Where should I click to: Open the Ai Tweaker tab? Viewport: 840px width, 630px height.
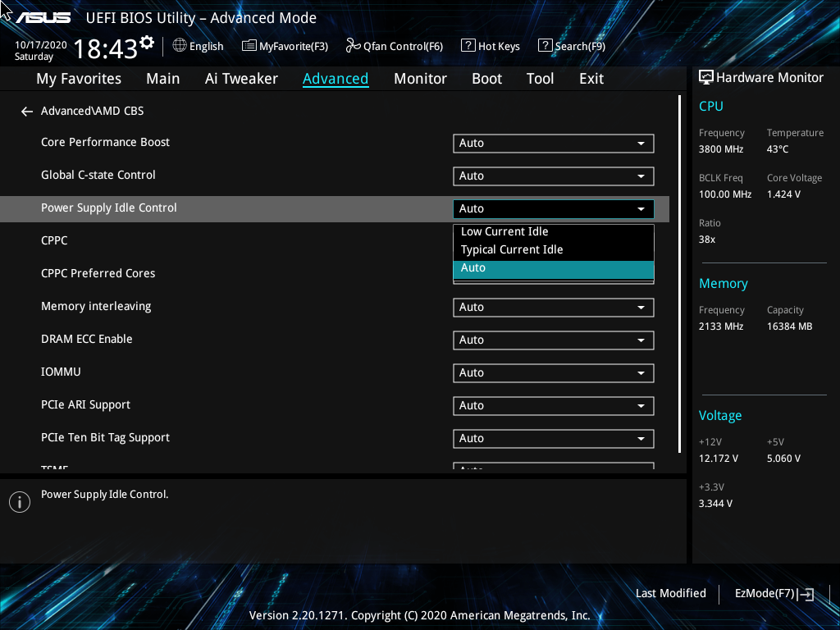(241, 79)
